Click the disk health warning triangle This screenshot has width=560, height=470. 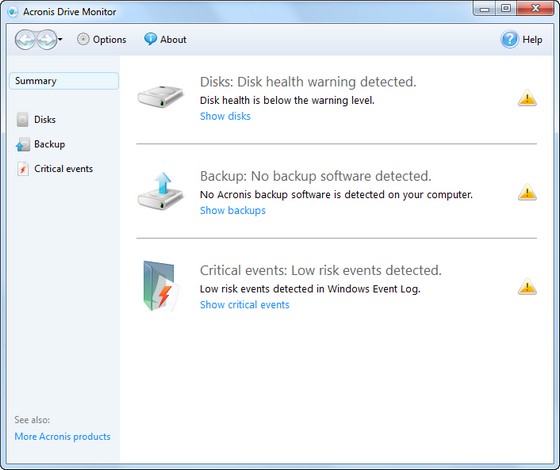527,98
